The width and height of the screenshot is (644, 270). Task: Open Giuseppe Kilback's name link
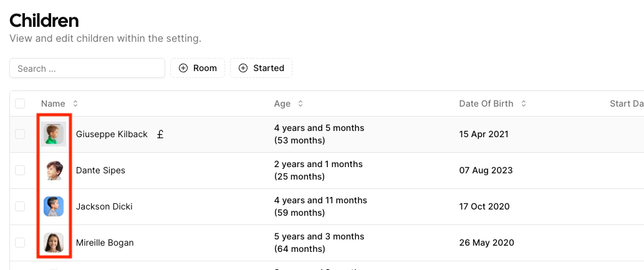(x=112, y=134)
